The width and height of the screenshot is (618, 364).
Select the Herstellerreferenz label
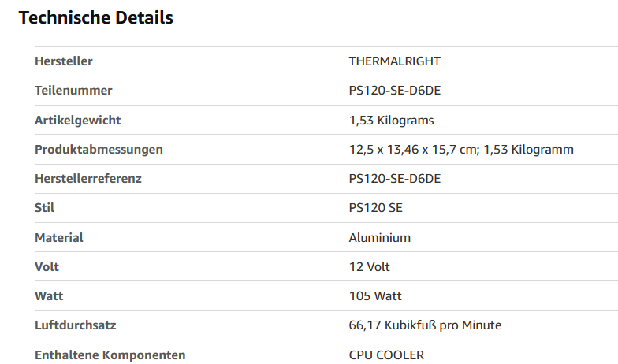(x=88, y=178)
